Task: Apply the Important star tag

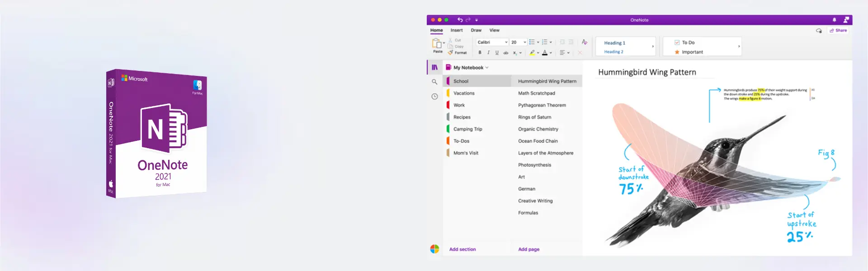Action: [x=689, y=52]
